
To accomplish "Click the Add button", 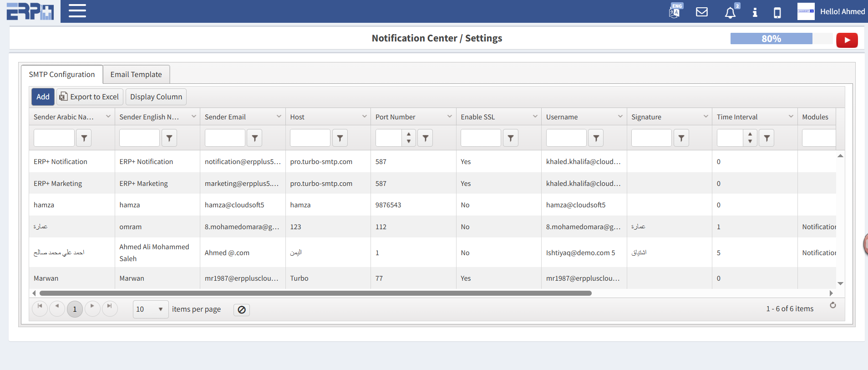I will point(43,97).
